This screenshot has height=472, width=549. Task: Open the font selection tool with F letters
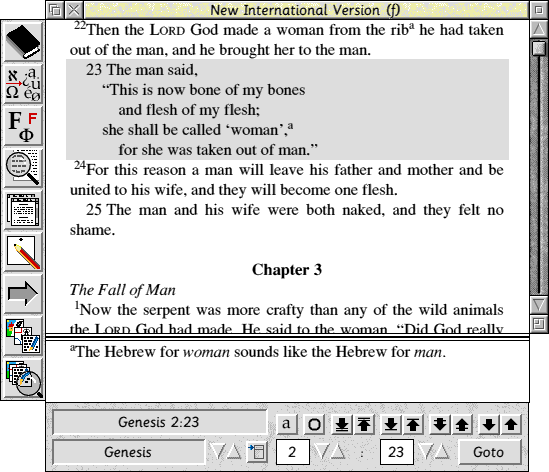point(23,126)
